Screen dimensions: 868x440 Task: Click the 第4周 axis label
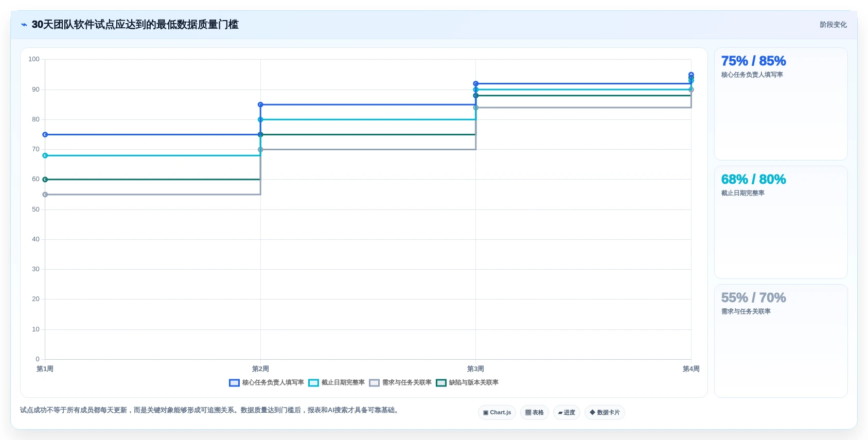691,369
